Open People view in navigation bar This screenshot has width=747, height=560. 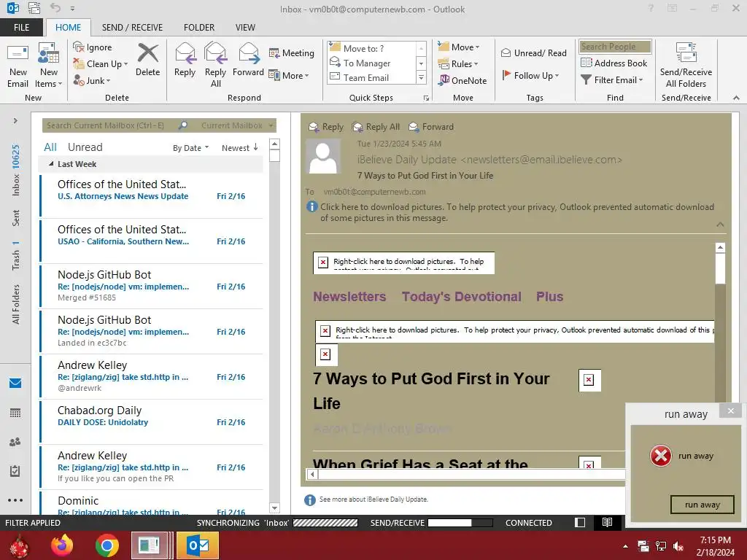point(15,442)
